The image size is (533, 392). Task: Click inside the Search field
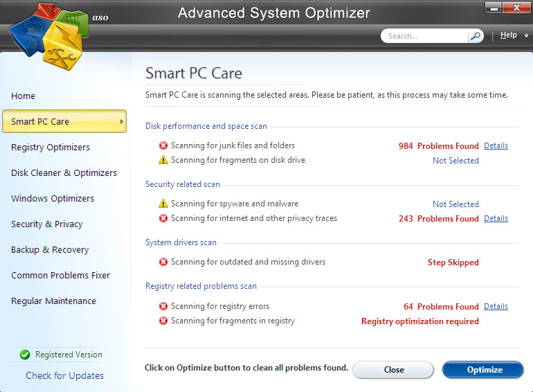[x=424, y=36]
